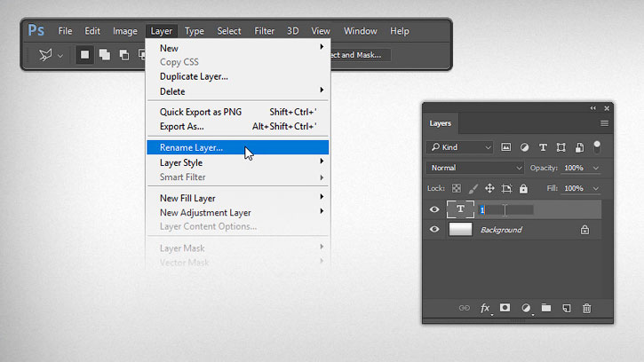
Task: Open the 3D menu
Action: coord(293,31)
